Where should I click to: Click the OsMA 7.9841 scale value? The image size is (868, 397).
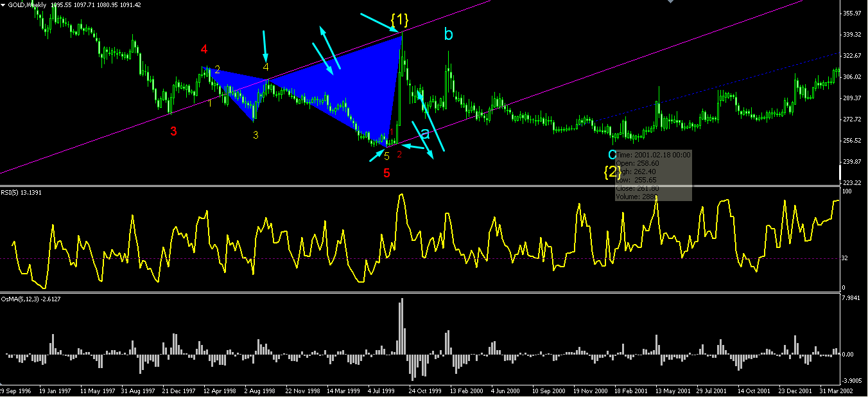pos(851,299)
